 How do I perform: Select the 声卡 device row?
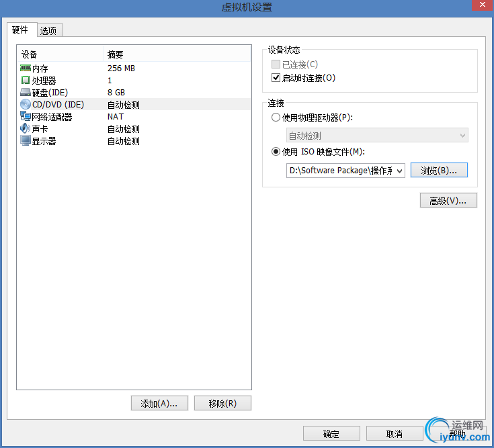point(134,129)
